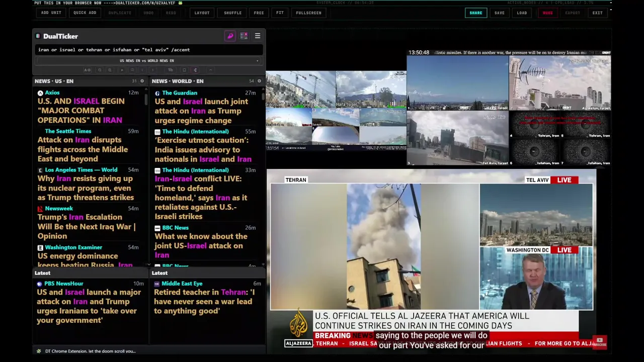Open US NEWS EN vs WORLD NEWS EN dropdown
The image size is (644, 362).
click(x=149, y=61)
